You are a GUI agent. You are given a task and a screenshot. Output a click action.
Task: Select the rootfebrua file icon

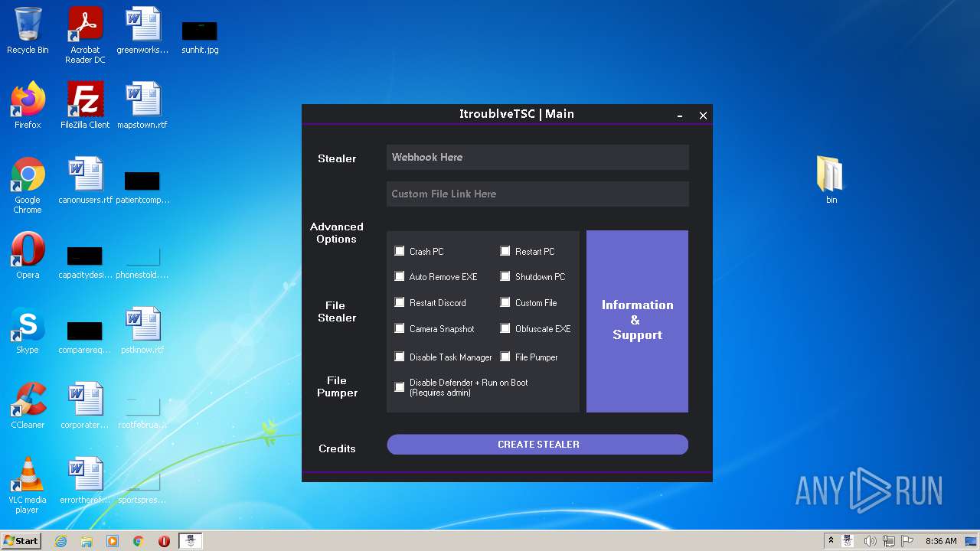(142, 412)
